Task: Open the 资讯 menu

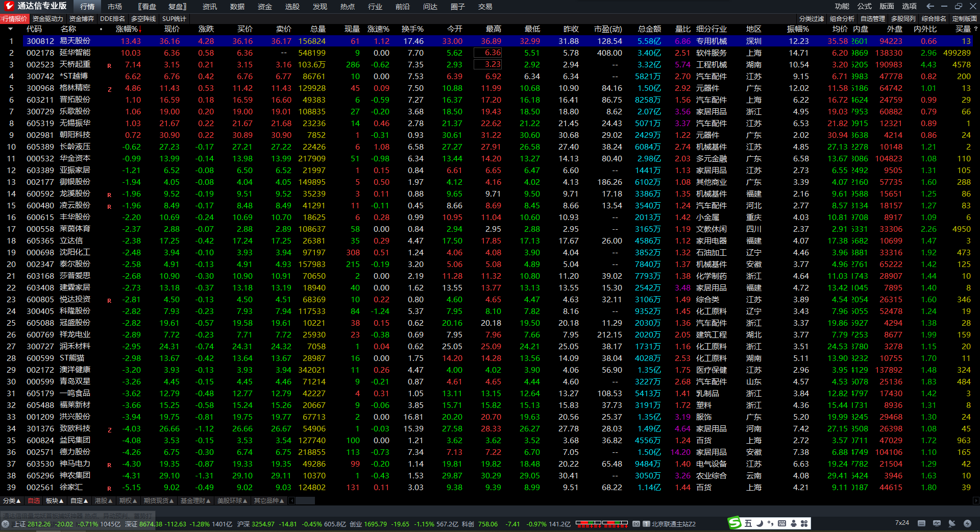Action: 210,7
